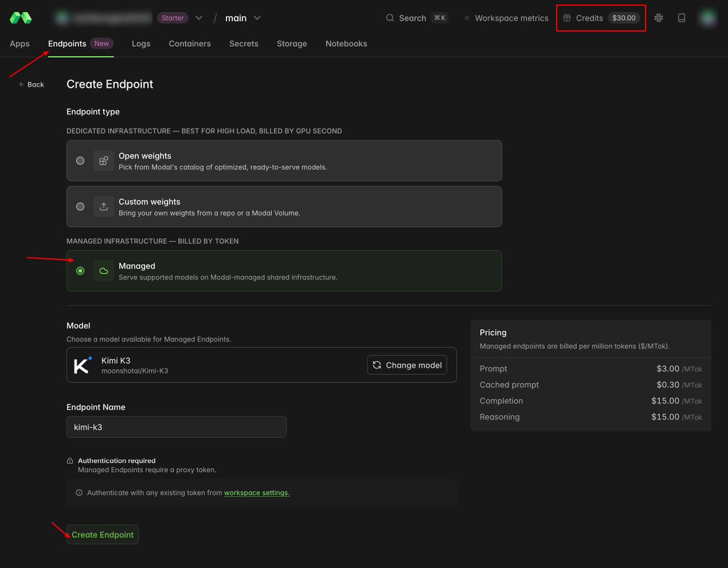Click the Cached prompt $0.30 price

click(668, 385)
